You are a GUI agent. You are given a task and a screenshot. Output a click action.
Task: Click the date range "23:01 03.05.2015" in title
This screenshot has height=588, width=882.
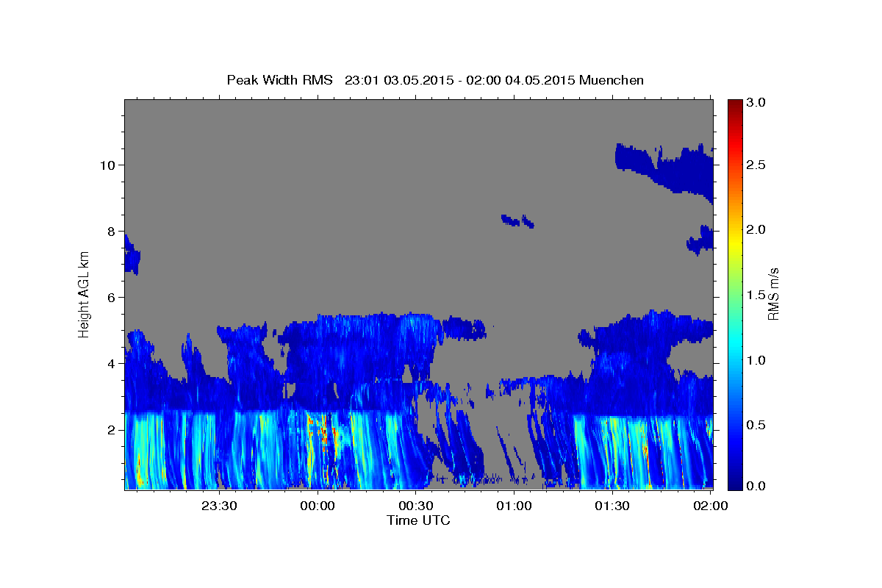pos(398,79)
